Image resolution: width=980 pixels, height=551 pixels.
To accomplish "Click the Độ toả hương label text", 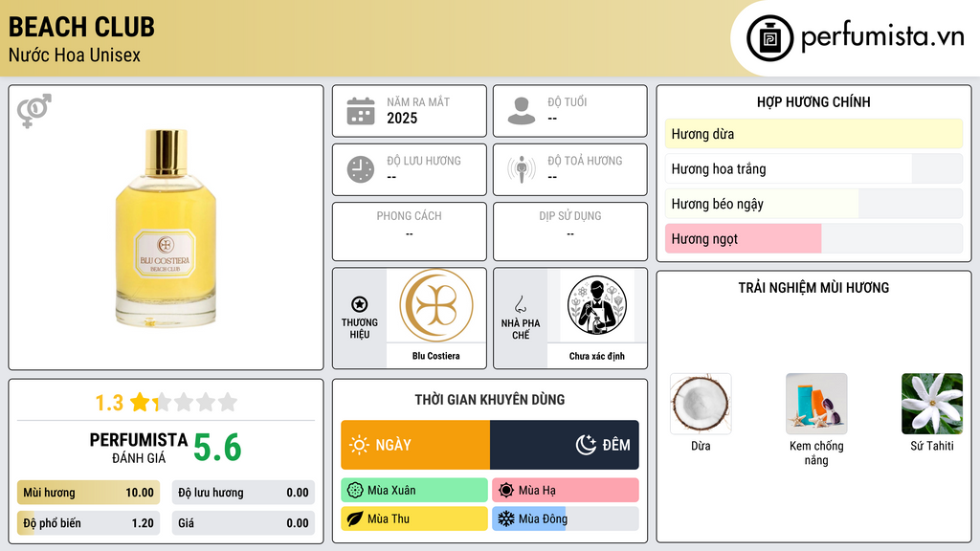I will click(x=585, y=161).
